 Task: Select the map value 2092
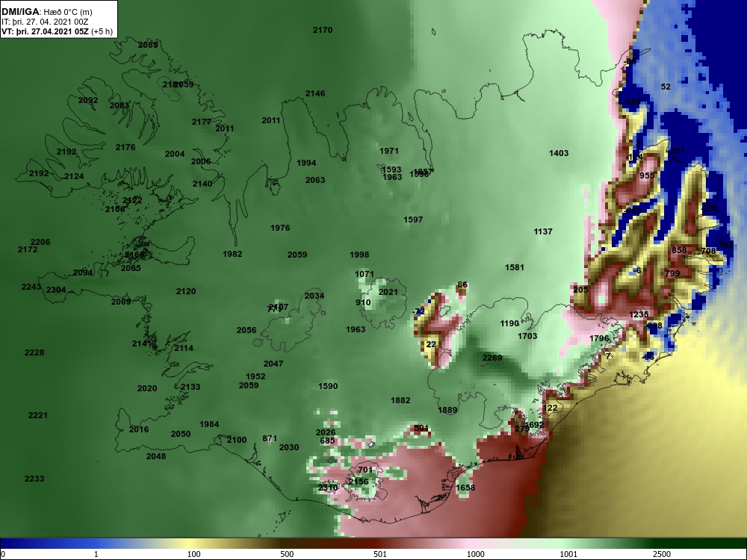tap(88, 101)
